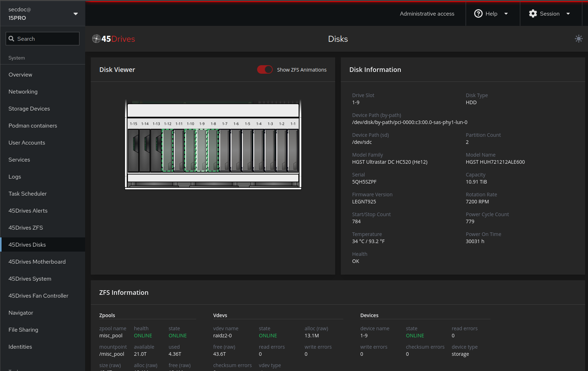
Task: Open 45Drives Fan Controller
Action: point(43,296)
